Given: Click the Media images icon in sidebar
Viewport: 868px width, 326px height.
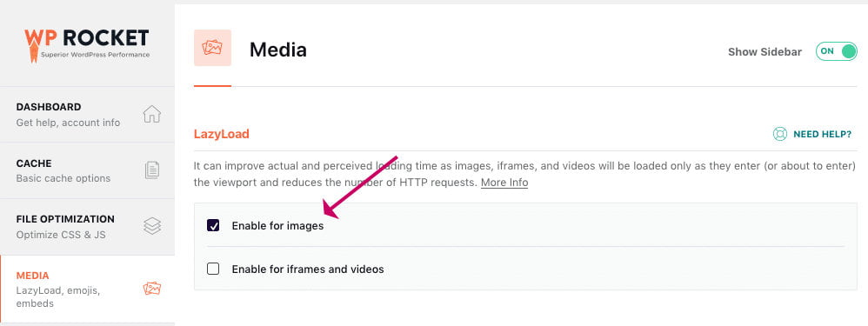Looking at the screenshot, I should (151, 289).
